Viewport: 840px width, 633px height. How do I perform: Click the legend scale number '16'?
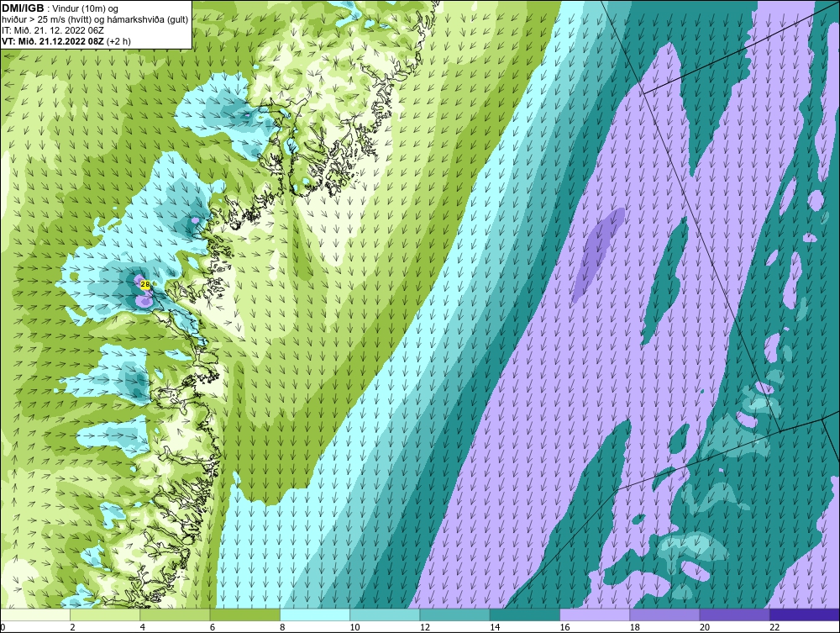[x=564, y=628]
